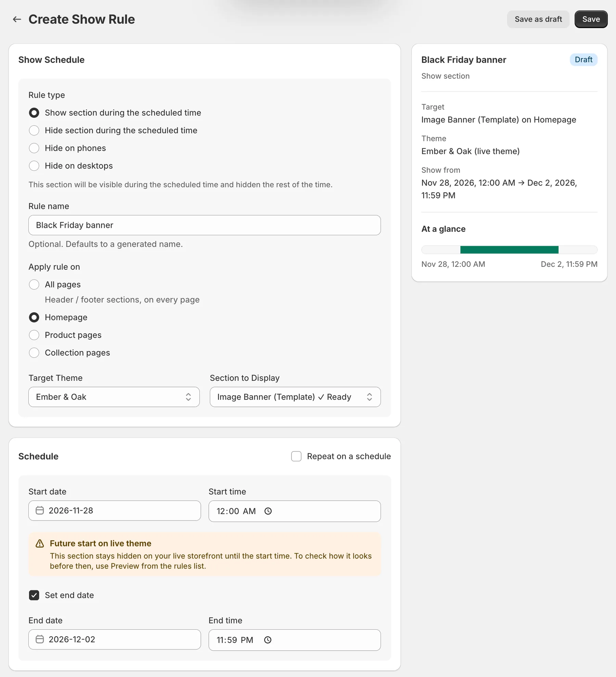This screenshot has width=616, height=677.
Task: Click 'Save as draft' button
Action: click(x=538, y=19)
